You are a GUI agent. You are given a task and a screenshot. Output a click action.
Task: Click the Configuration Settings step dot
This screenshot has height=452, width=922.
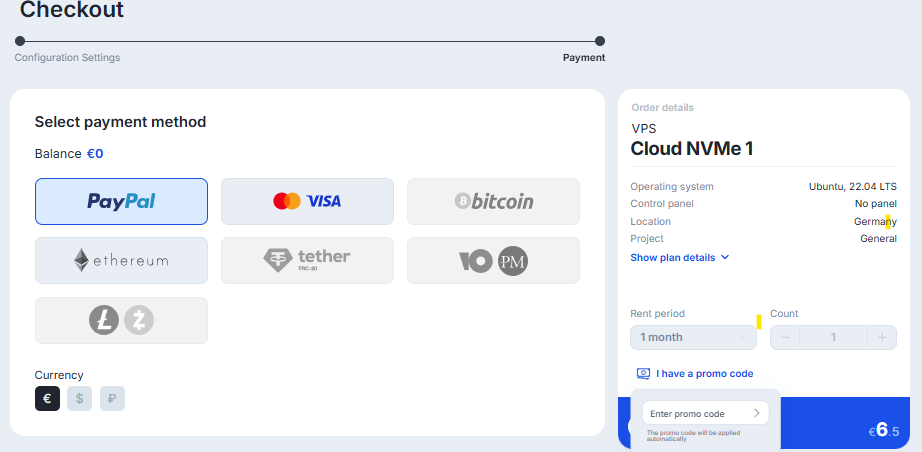pyautogui.click(x=20, y=41)
